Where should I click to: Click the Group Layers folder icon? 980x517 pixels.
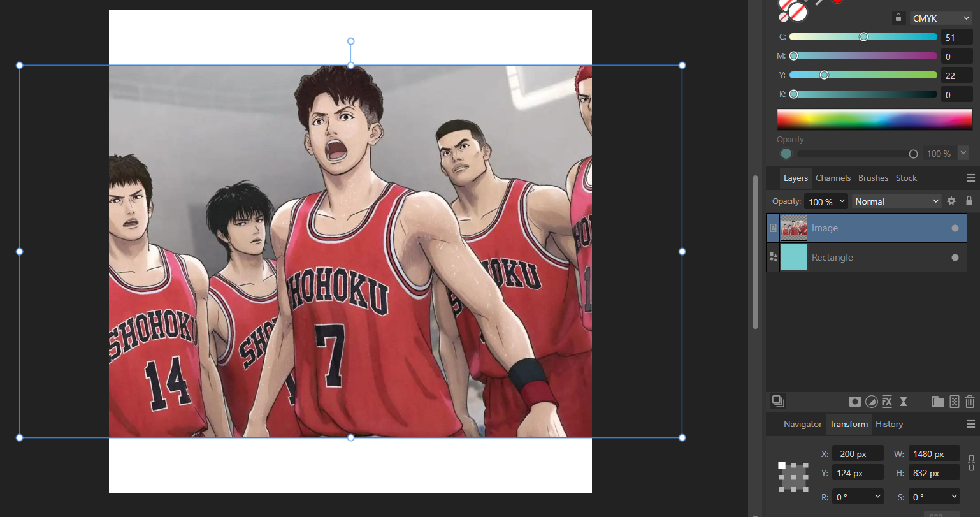(x=937, y=402)
